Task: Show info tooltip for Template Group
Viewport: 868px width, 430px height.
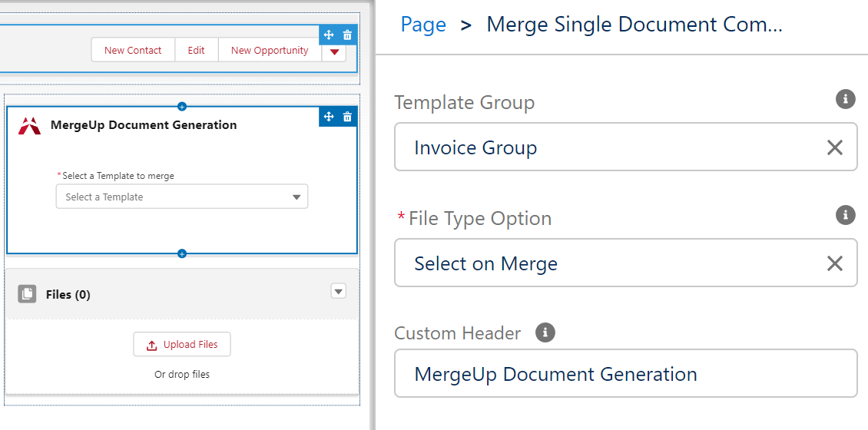Action: [x=845, y=99]
